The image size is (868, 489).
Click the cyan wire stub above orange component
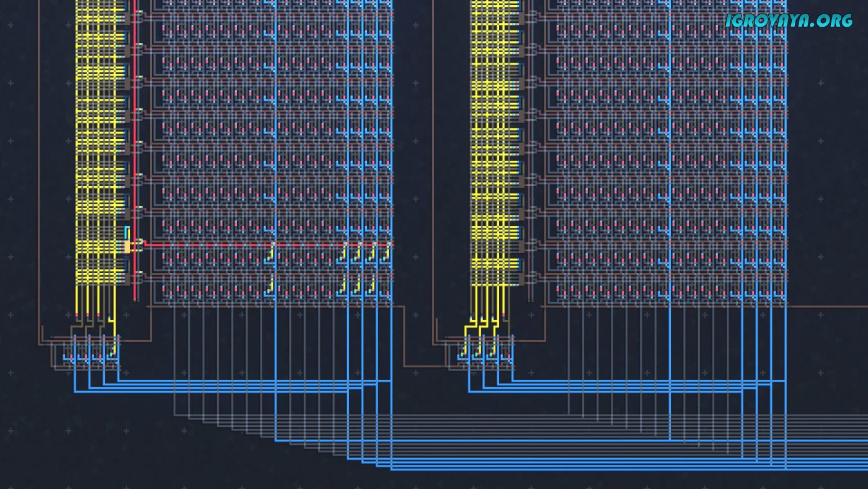pyautogui.click(x=127, y=231)
